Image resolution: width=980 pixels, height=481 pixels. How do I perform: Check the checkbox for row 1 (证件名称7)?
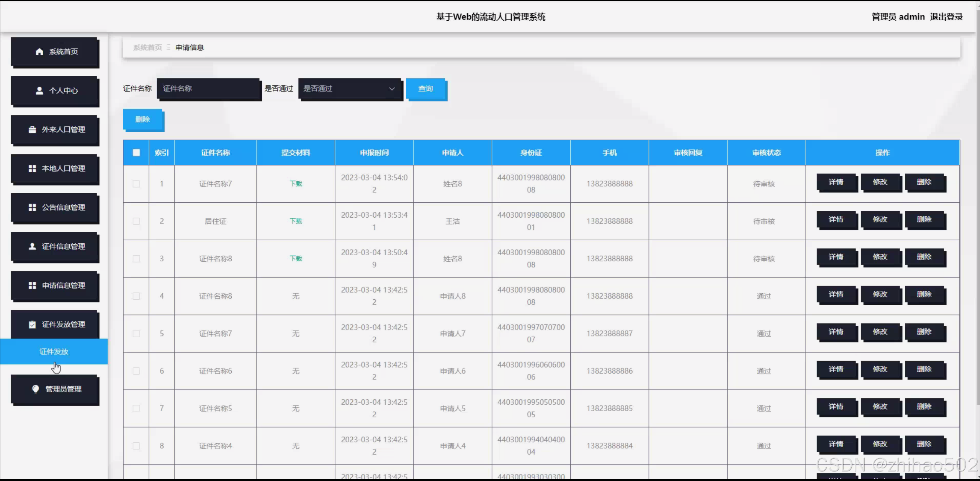pyautogui.click(x=136, y=184)
